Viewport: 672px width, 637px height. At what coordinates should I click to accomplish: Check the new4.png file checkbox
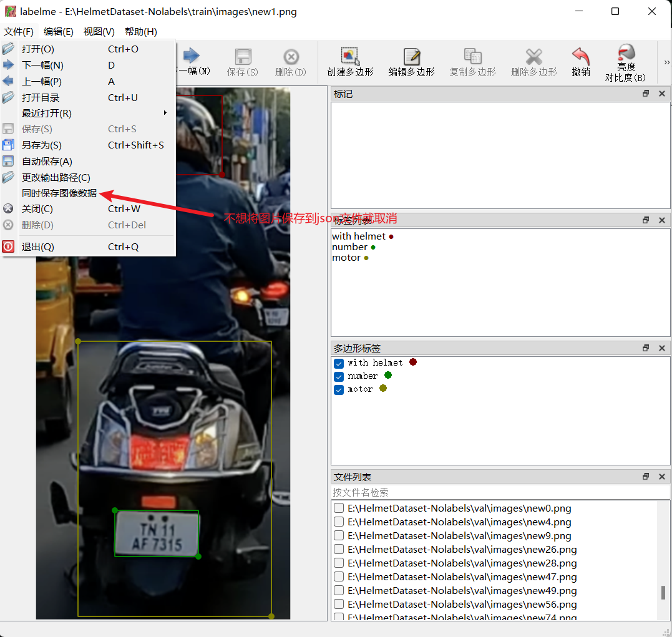coord(339,522)
